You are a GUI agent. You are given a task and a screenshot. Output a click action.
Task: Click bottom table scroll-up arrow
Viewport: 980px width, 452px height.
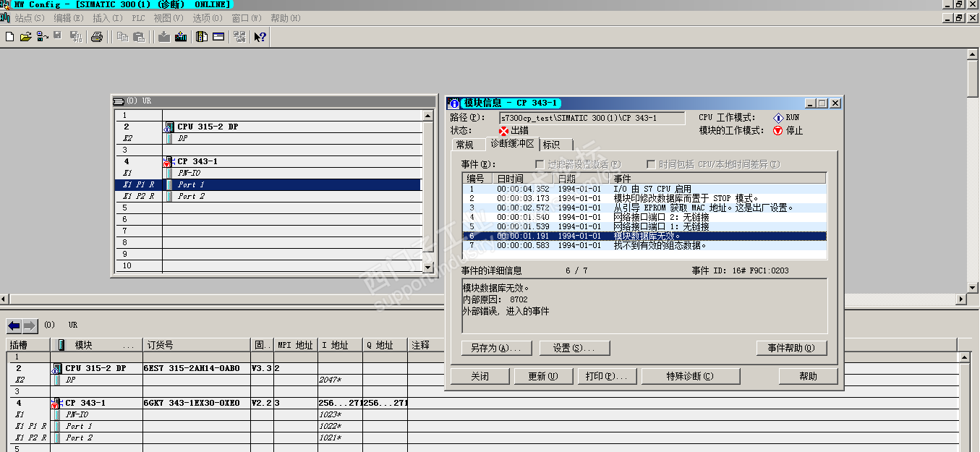tap(964, 357)
